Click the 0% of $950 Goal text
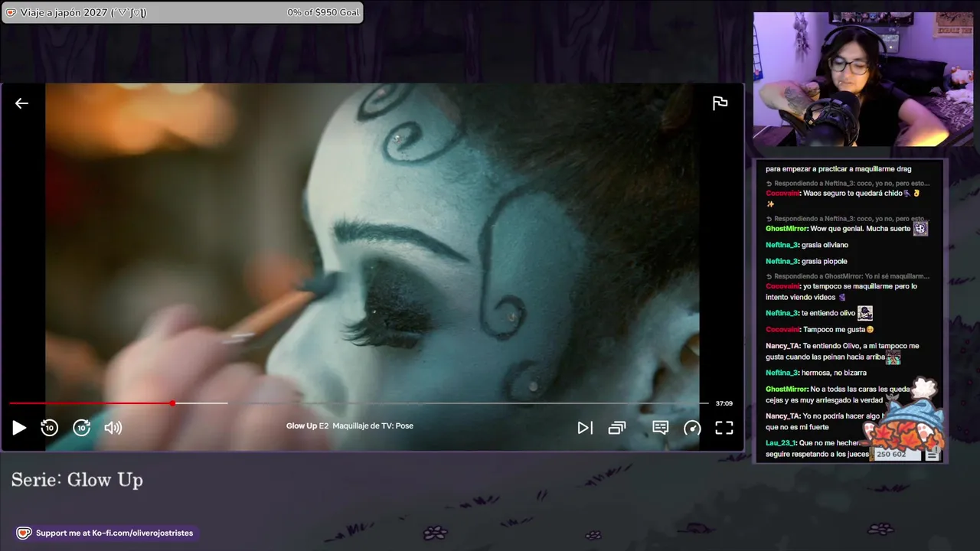 (323, 12)
